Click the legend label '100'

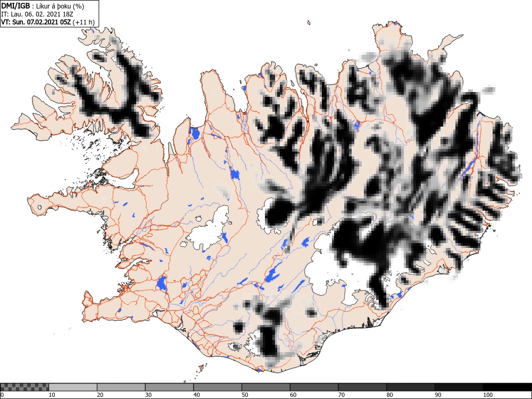tap(487, 395)
